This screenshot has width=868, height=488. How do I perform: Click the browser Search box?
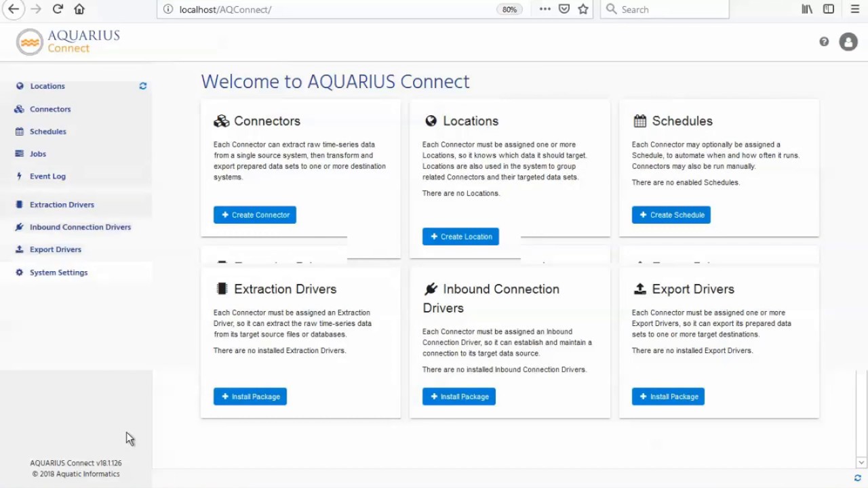coord(665,9)
